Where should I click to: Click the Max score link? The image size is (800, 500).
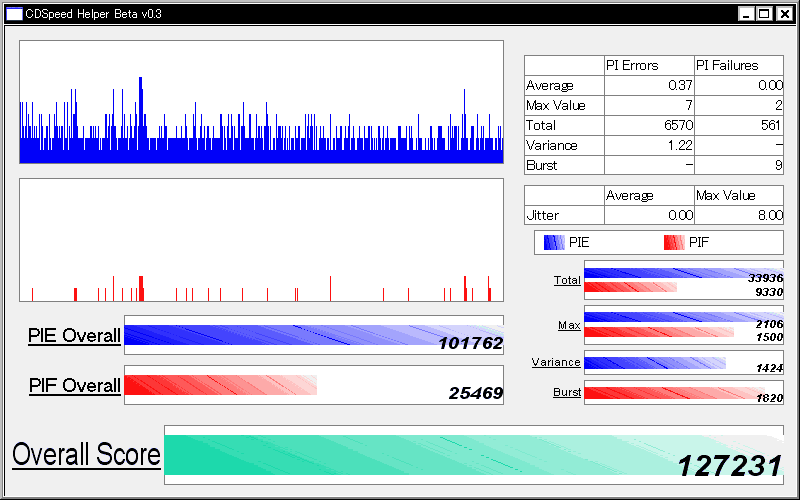tap(569, 326)
